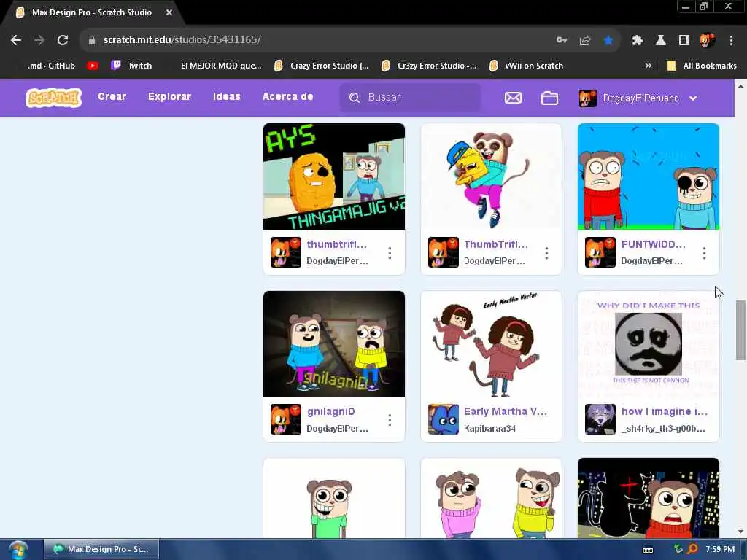Click the browser forward arrow
The height and width of the screenshot is (560, 747).
point(39,40)
